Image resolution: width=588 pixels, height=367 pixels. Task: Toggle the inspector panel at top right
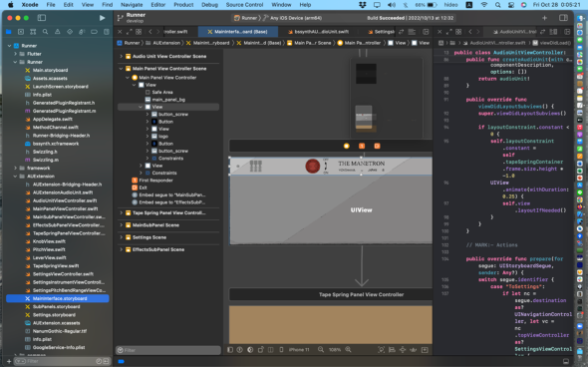pos(563,18)
